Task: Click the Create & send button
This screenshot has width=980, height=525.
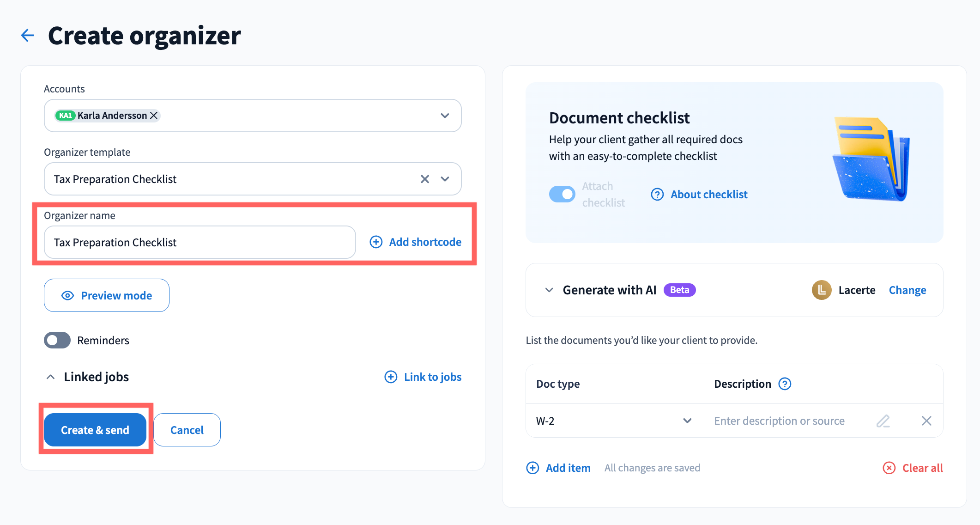Action: coord(95,430)
